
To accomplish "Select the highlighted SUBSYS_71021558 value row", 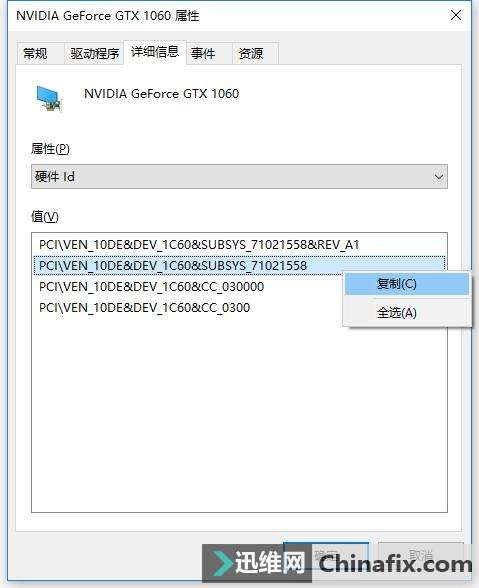I will pos(239,266).
